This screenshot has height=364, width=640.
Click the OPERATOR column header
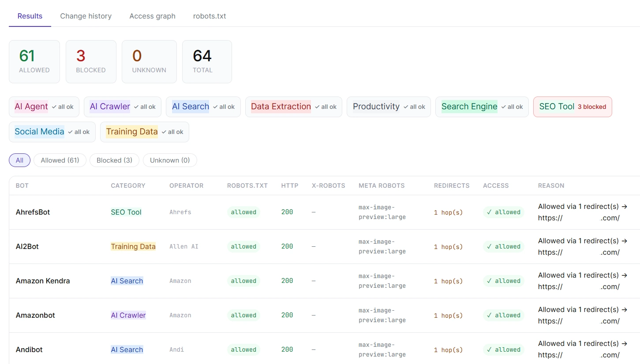coord(187,186)
